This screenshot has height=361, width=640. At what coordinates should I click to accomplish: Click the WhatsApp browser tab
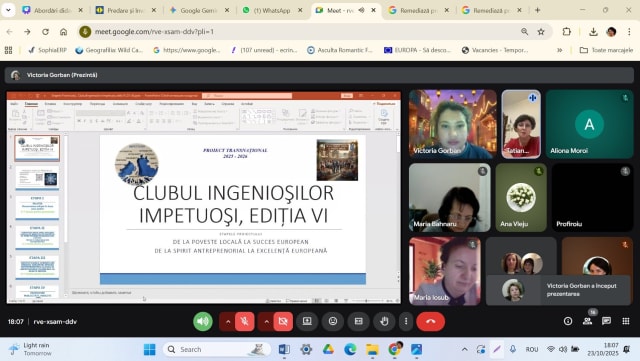(272, 10)
